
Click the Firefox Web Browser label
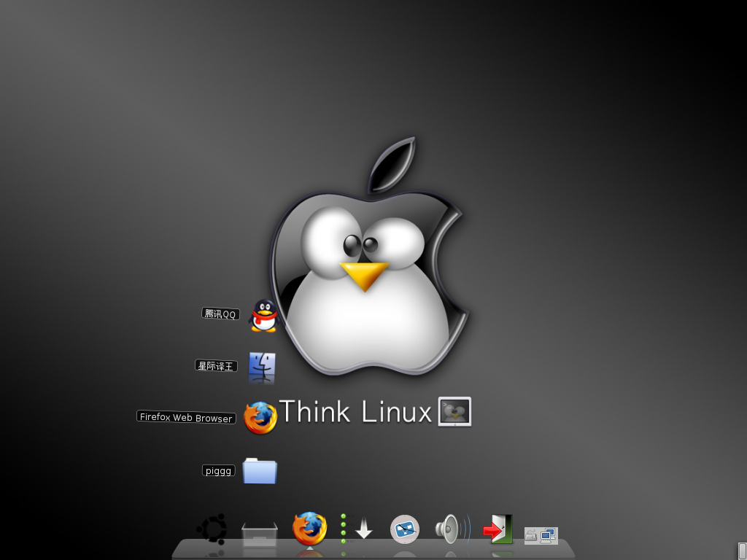pos(186,417)
